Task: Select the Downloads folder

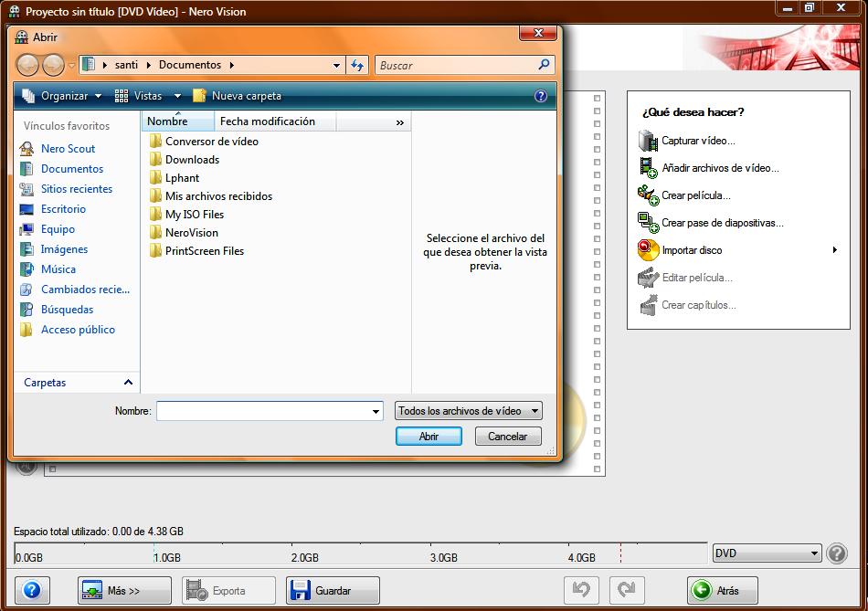Action: pos(185,160)
